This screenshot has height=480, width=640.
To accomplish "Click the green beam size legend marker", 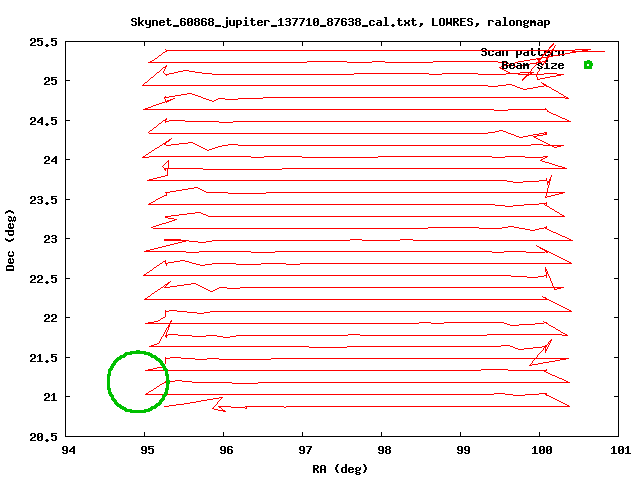I will [588, 65].
